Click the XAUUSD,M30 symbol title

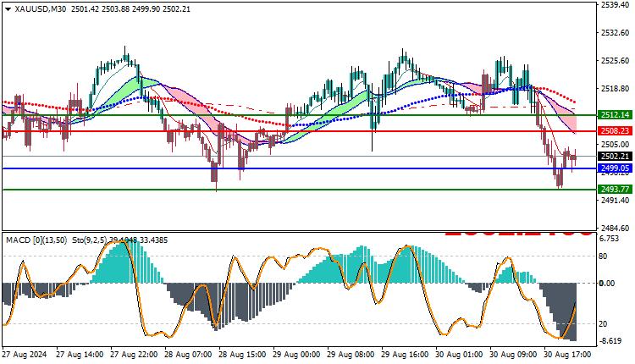tap(41, 9)
